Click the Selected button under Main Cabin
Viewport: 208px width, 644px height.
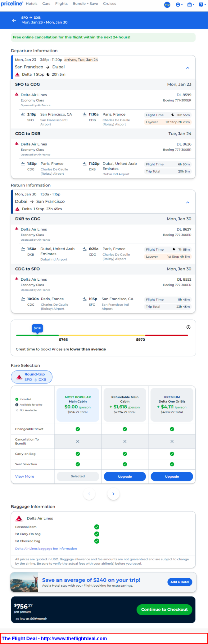tap(78, 476)
